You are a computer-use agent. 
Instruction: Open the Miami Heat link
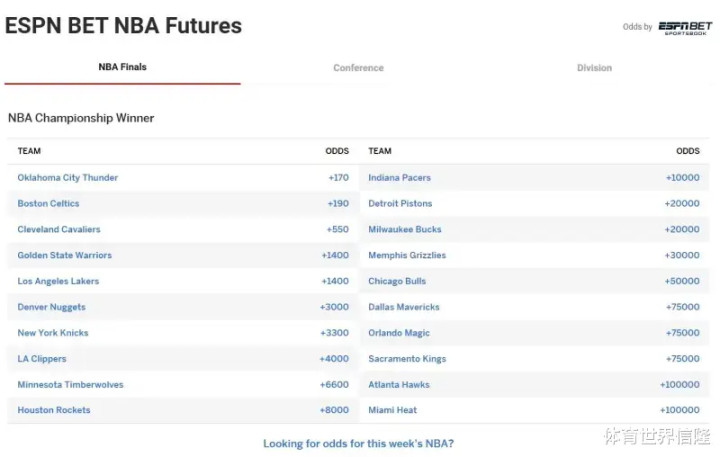click(x=393, y=410)
